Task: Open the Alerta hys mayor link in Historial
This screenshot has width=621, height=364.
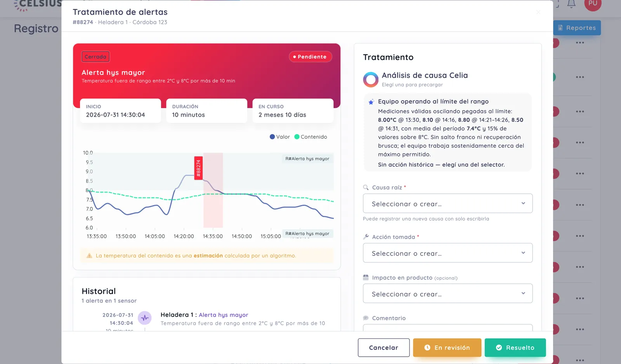Action: tap(223, 315)
